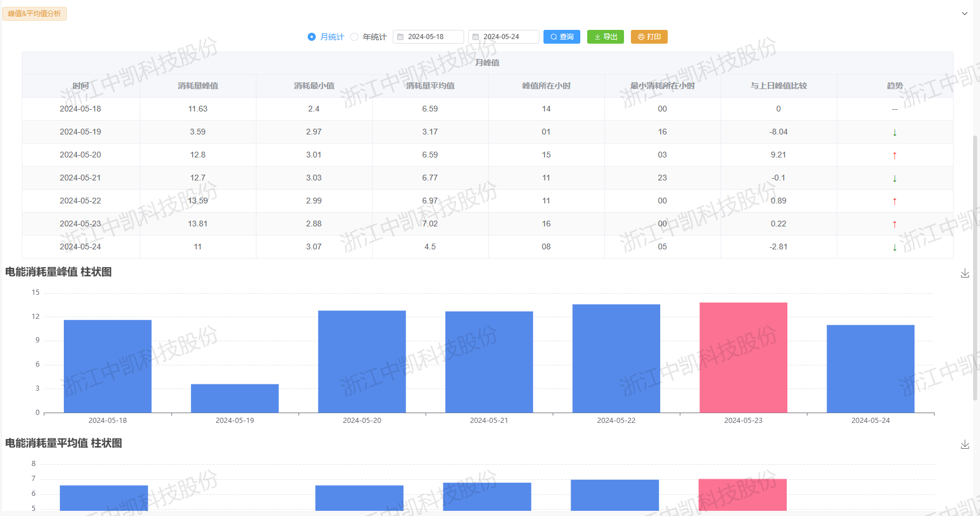Click the green down arrow for 2024-05-19
The image size is (980, 516).
pyautogui.click(x=894, y=132)
